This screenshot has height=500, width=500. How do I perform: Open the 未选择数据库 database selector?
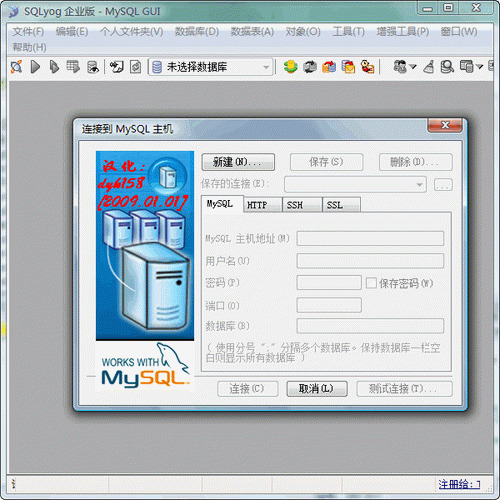(211, 67)
